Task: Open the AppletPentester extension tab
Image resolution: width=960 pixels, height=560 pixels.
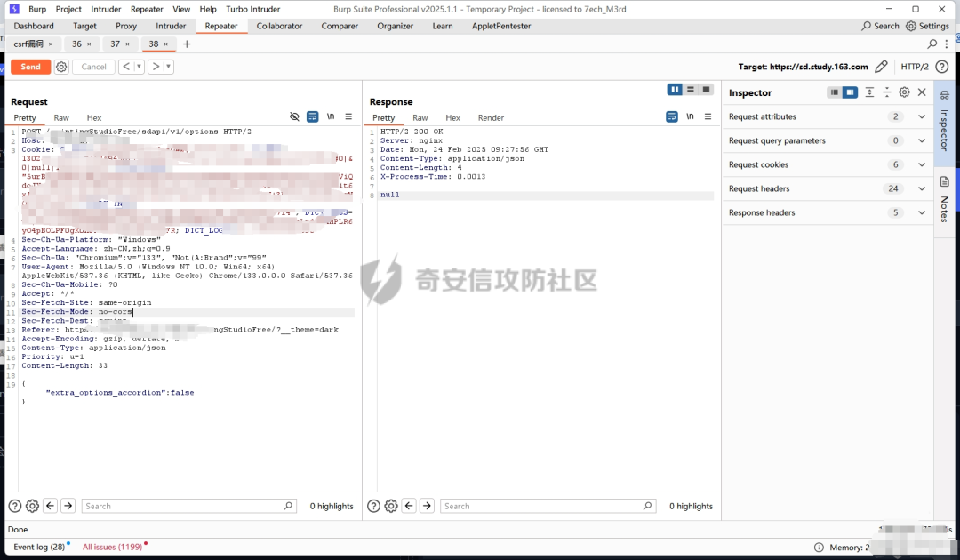Action: pyautogui.click(x=501, y=26)
